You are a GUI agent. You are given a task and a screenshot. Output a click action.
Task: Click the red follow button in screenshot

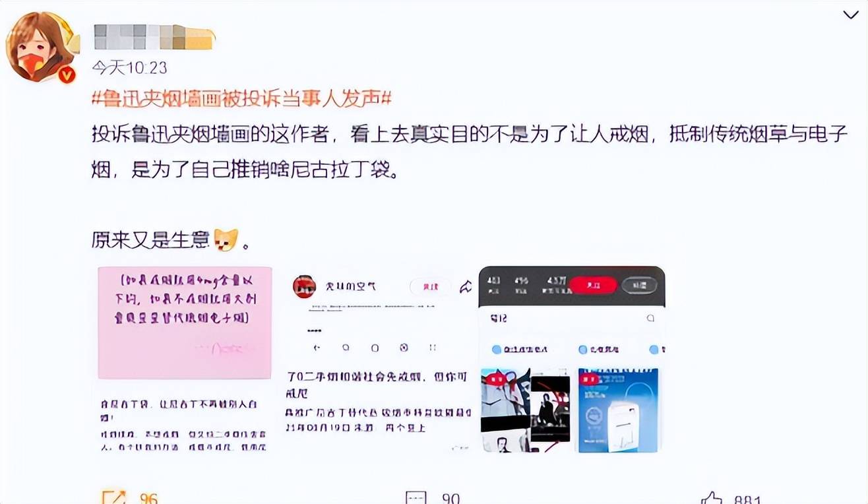pyautogui.click(x=593, y=285)
